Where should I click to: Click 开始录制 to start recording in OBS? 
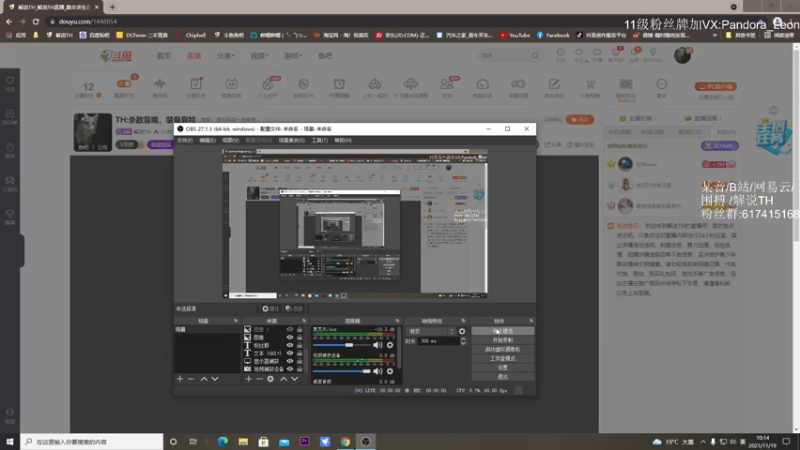point(503,340)
